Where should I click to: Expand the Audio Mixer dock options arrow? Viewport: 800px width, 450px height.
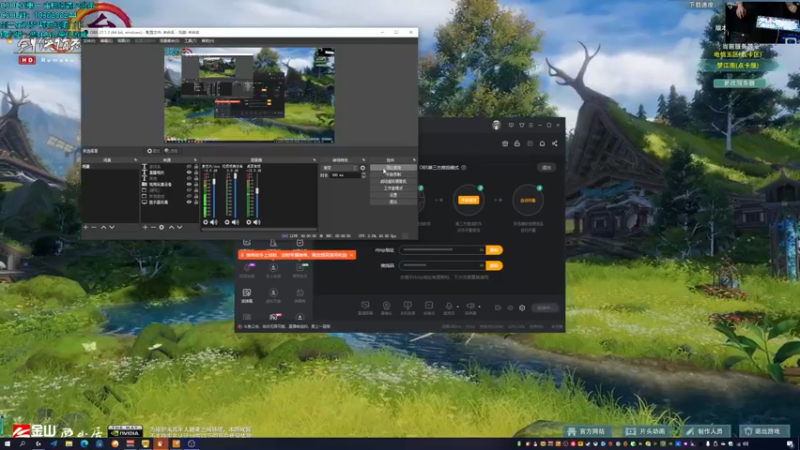tap(314, 160)
